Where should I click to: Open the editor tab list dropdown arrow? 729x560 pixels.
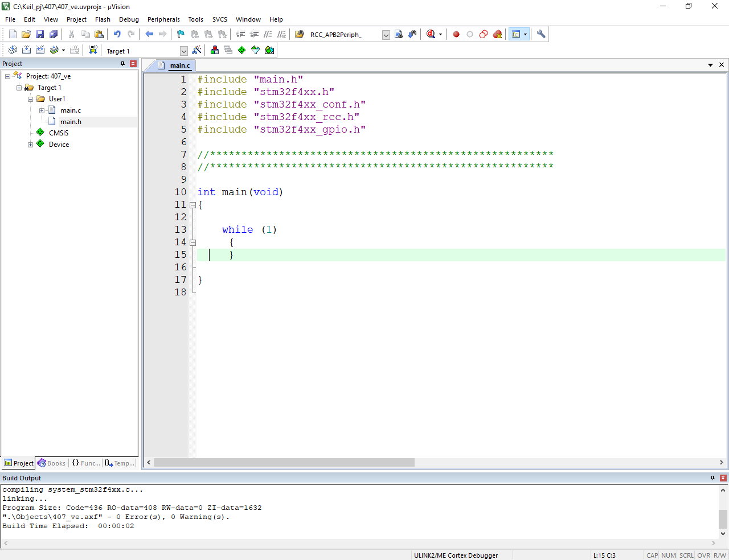tap(710, 65)
